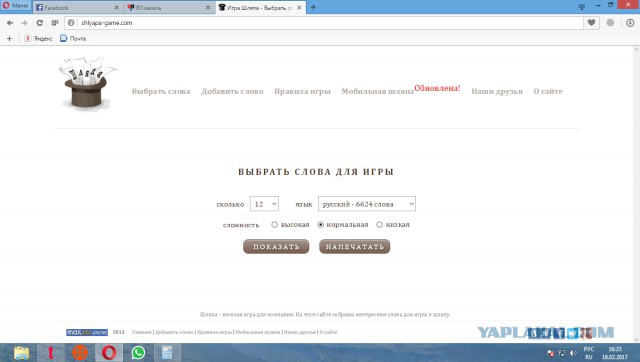Open the Opera Menu button
Viewport: 640px width, 362px height.
pos(16,6)
